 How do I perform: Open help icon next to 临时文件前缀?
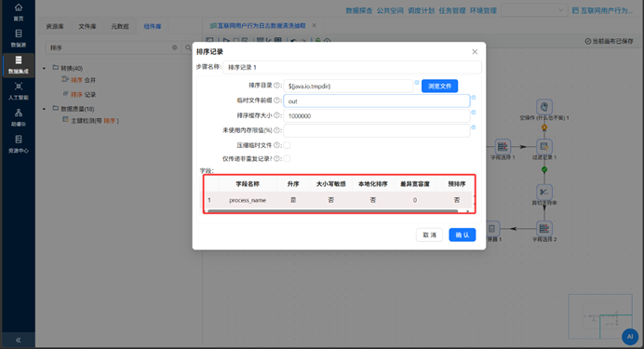pos(276,101)
